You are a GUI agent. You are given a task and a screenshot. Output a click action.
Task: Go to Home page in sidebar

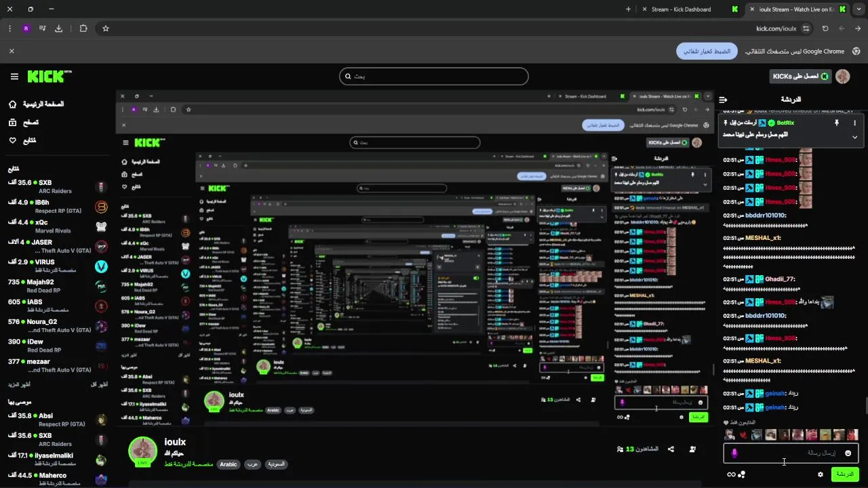pyautogui.click(x=37, y=104)
